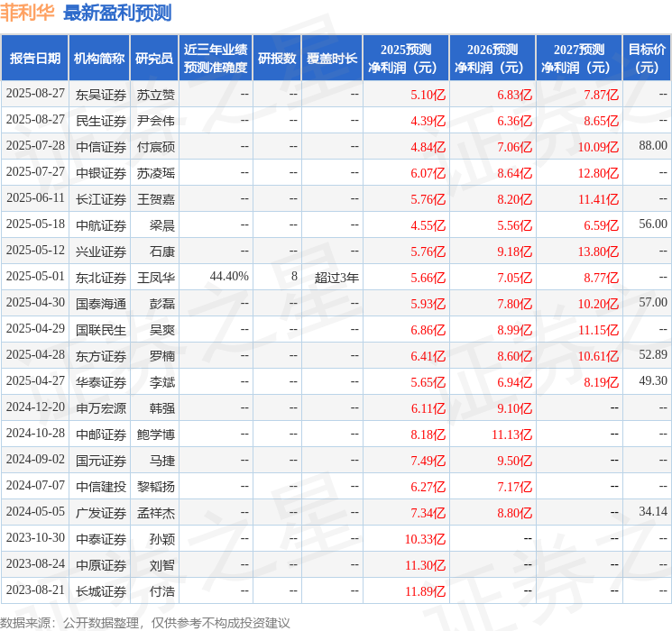The height and width of the screenshot is (631, 672).
Task: Click 中银证券 institution cell
Action: [x=101, y=173]
